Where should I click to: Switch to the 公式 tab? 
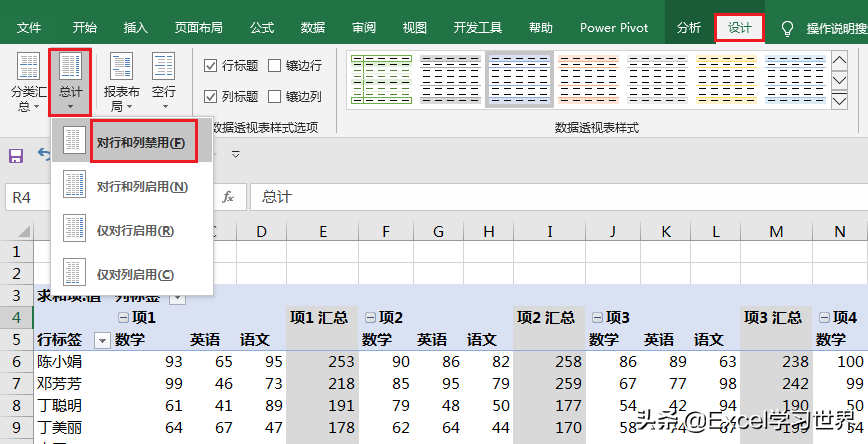point(262,28)
